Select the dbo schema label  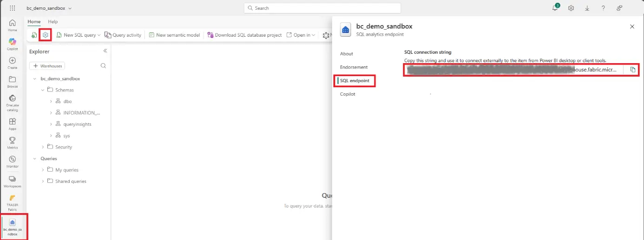point(67,101)
